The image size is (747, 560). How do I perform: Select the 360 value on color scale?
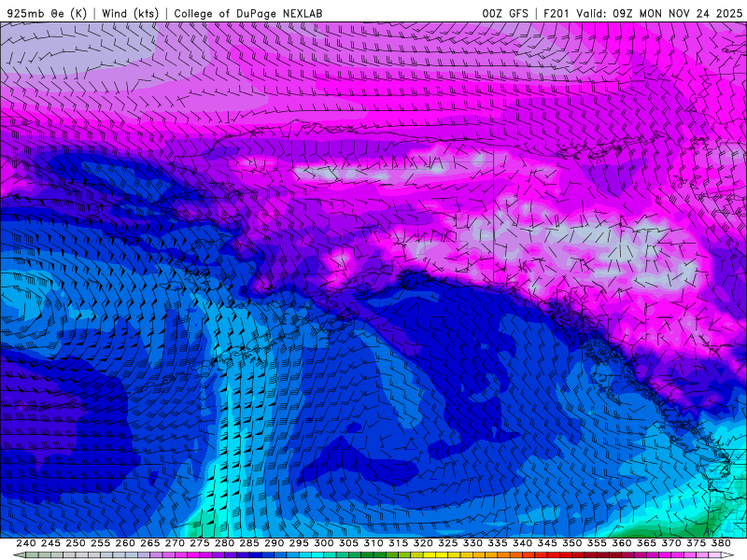tap(622, 543)
